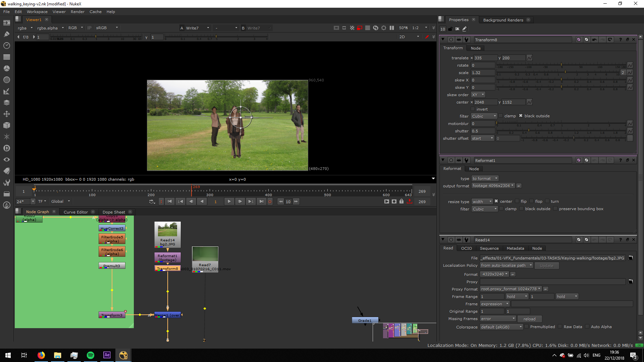Switch to the Curve Editor tab

(75, 212)
